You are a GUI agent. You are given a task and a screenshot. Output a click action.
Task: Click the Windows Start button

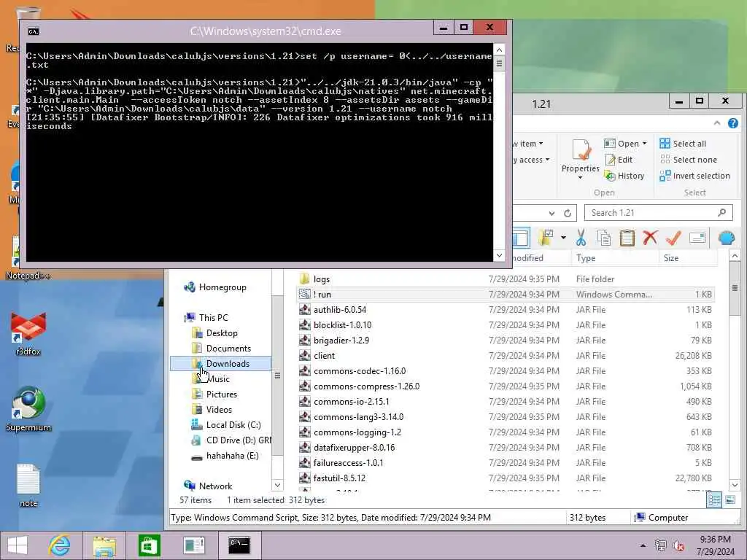coord(18,545)
